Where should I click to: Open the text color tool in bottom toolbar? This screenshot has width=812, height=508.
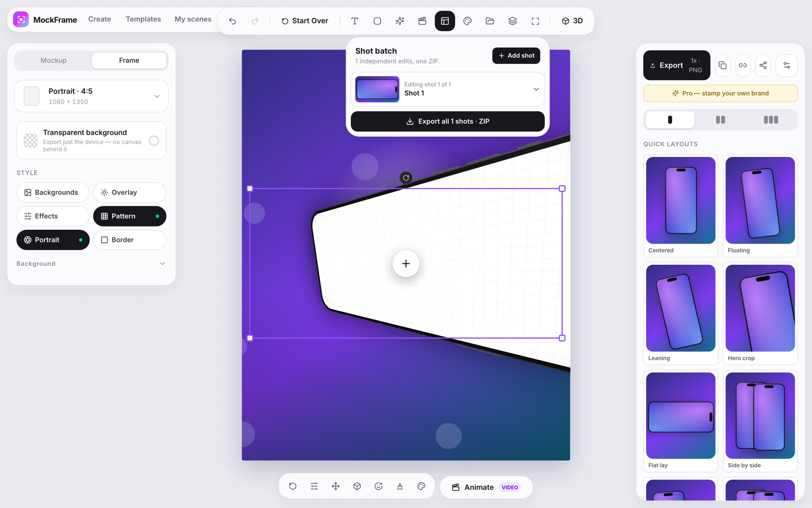(x=400, y=486)
